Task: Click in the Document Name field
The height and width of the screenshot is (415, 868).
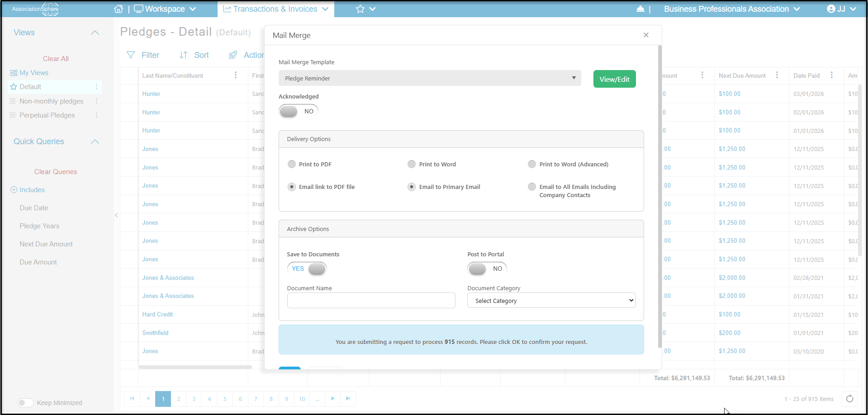Action: [371, 301]
